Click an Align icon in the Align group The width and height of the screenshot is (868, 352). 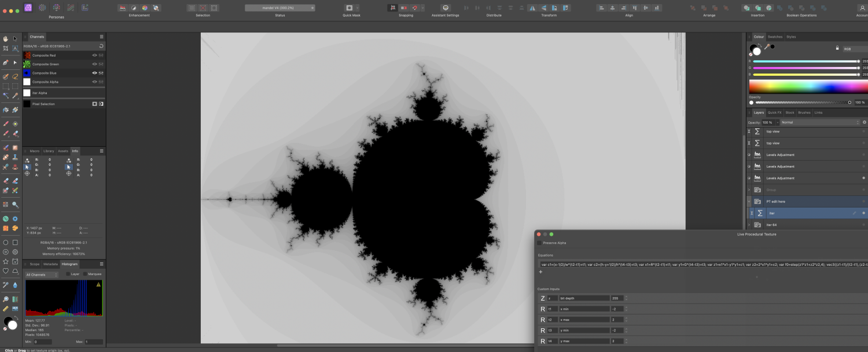(x=602, y=8)
